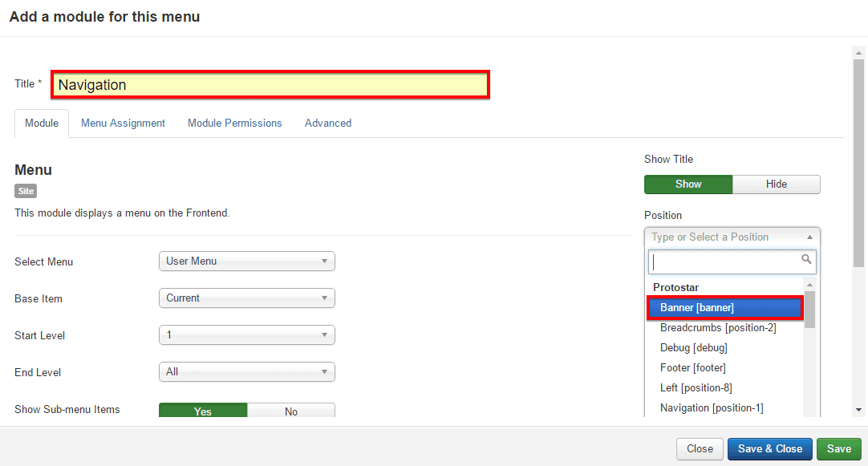Viewport: 868px width, 466px height.
Task: Go to the Advanced tab
Action: tap(327, 124)
